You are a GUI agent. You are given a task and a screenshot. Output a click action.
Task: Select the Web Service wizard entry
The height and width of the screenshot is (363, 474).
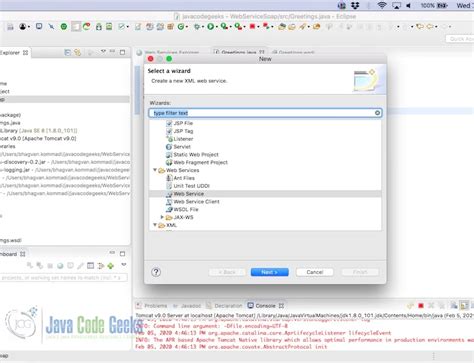click(x=185, y=194)
